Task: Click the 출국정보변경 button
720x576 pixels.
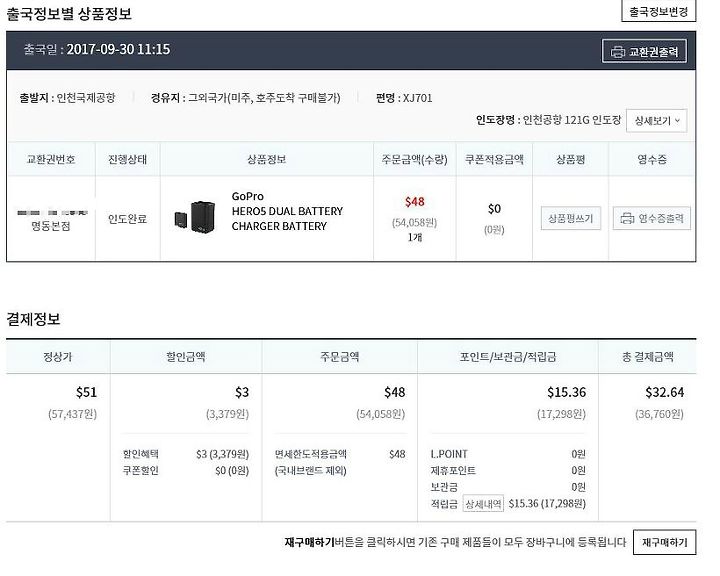Action: tap(658, 11)
